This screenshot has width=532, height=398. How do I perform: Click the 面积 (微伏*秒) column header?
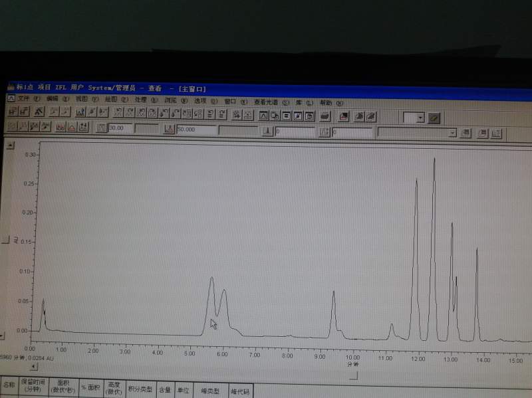(63, 387)
